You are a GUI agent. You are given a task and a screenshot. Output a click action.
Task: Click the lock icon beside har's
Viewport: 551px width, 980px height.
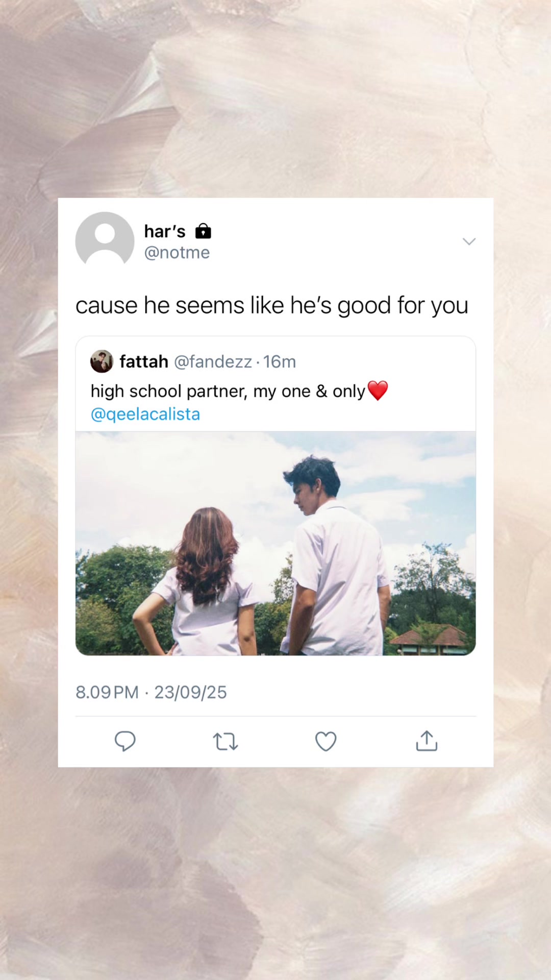click(203, 231)
